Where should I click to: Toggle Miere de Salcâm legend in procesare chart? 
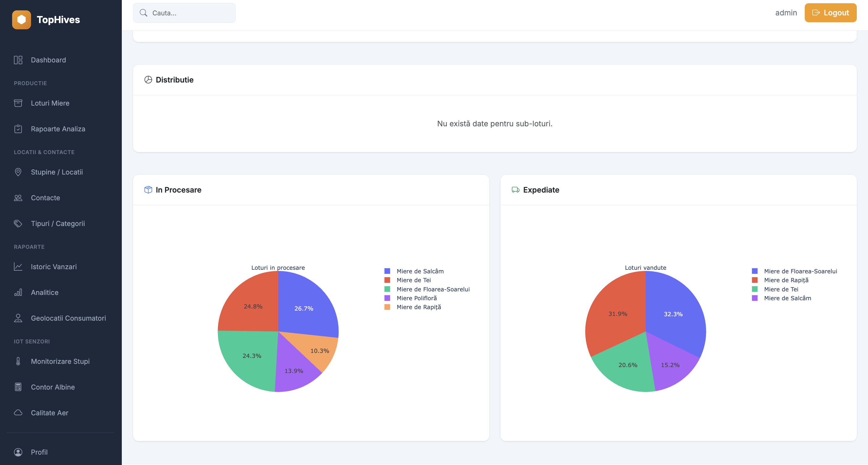[x=420, y=271]
